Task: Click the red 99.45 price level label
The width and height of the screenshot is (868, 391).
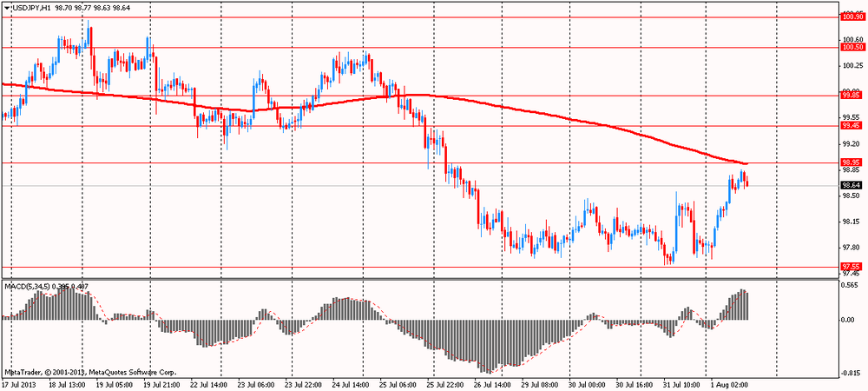Action: click(850, 126)
